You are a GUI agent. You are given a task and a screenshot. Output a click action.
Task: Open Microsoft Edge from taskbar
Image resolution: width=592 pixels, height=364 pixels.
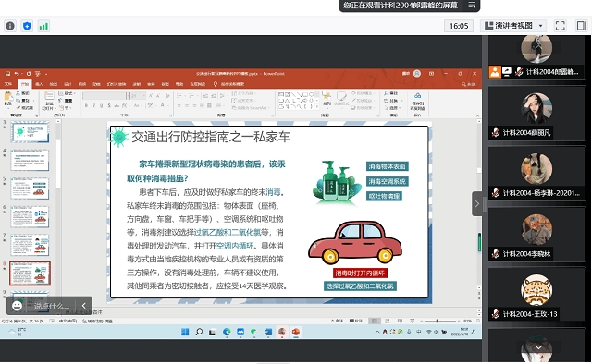(227, 332)
